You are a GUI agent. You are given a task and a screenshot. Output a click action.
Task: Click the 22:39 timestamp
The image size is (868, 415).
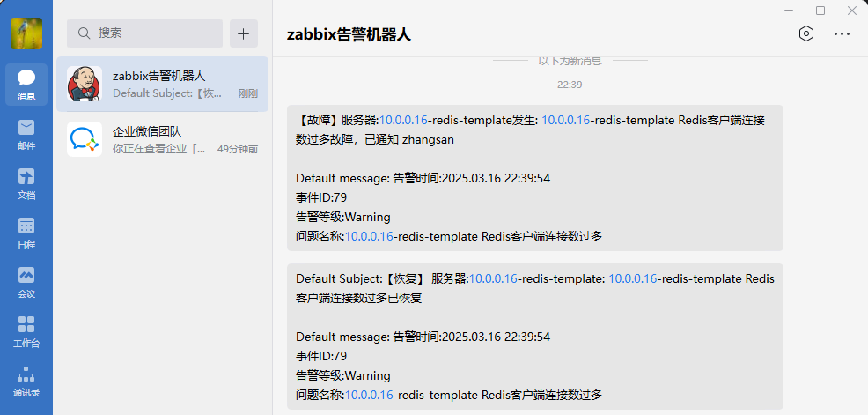coord(570,85)
